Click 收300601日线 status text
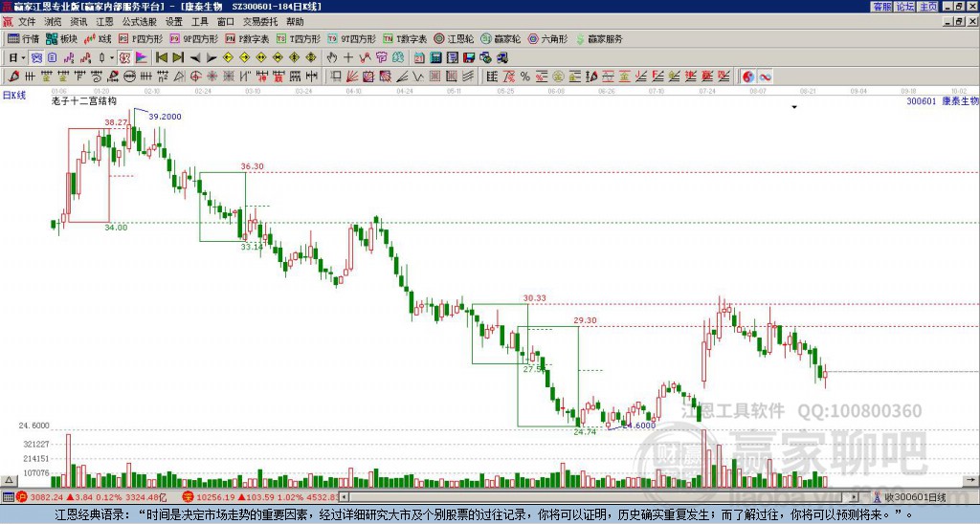Viewport: 980px width, 524px height. [915, 497]
